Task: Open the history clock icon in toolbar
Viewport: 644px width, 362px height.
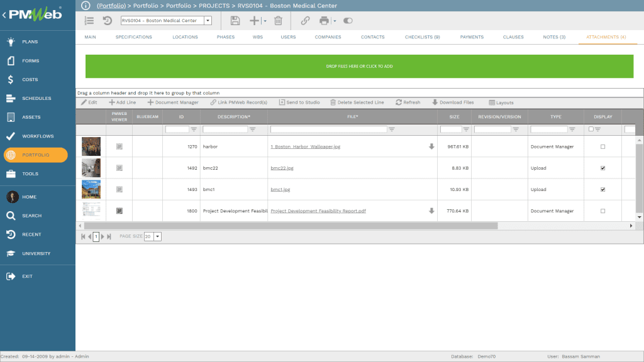Action: pyautogui.click(x=108, y=21)
